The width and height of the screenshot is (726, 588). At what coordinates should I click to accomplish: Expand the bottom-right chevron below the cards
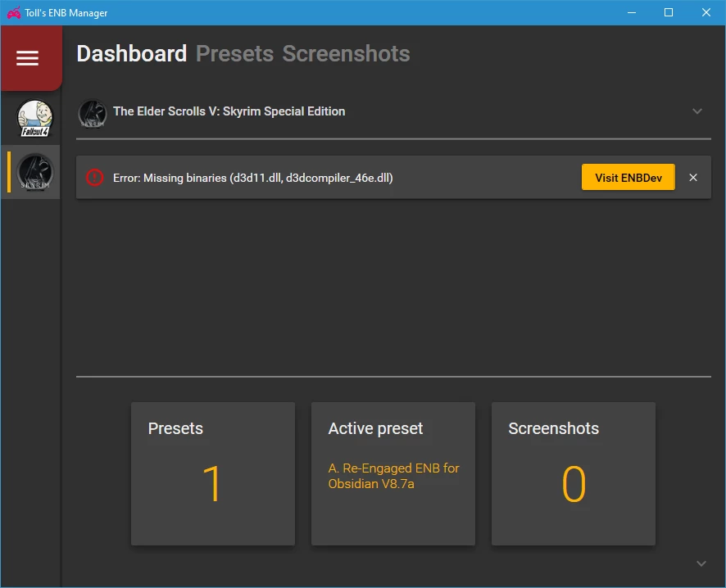coord(701,563)
